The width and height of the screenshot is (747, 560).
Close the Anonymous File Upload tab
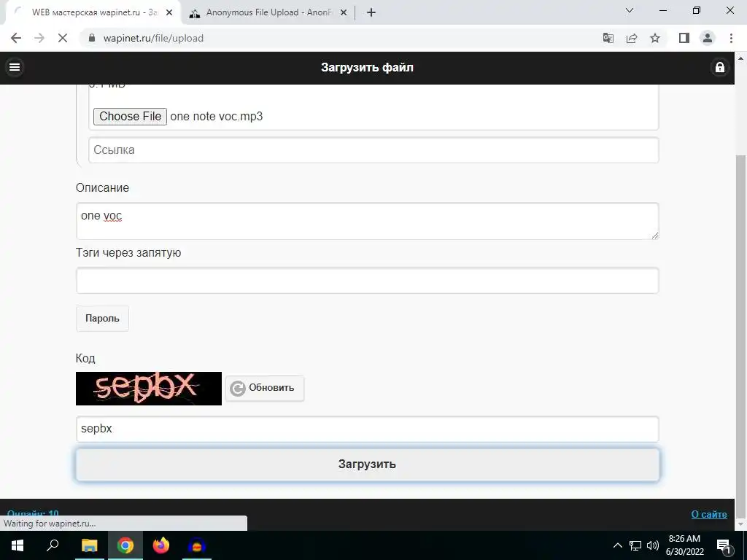343,13
